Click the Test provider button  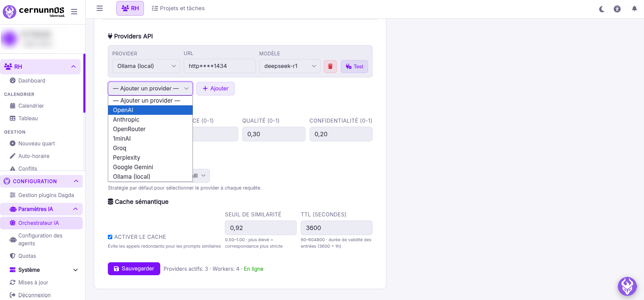(354, 67)
